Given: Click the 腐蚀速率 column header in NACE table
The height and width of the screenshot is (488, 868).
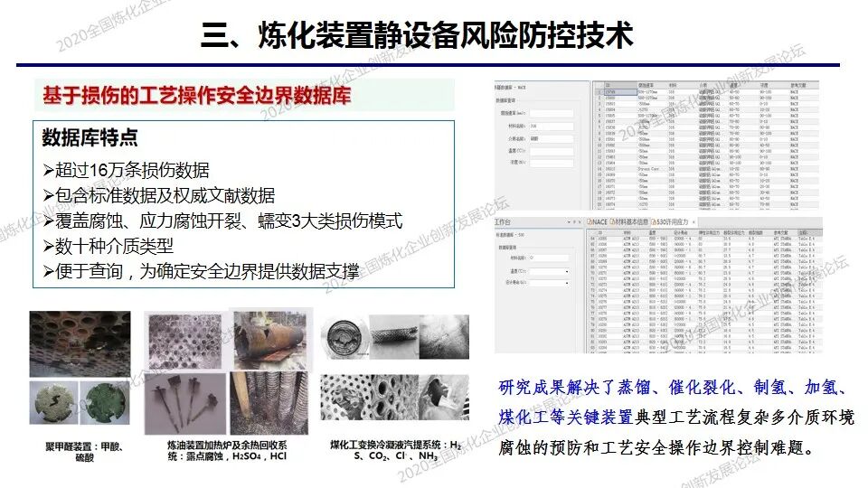Looking at the screenshot, I should 646,85.
